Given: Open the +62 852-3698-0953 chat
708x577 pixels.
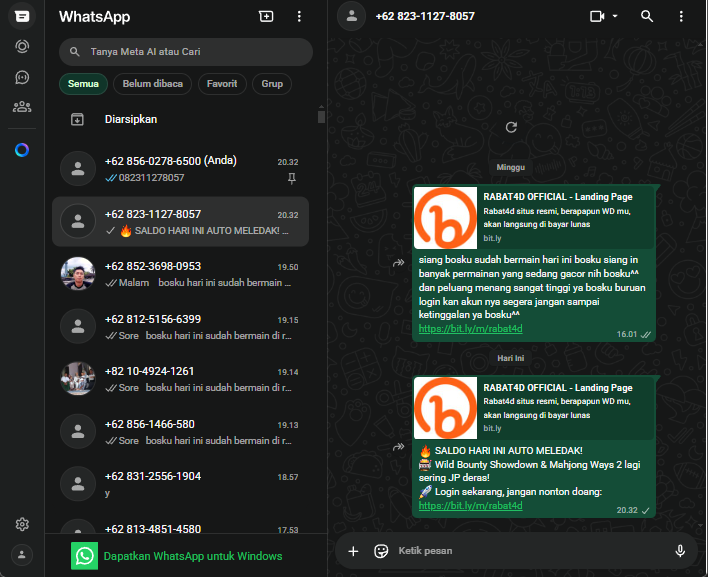Looking at the screenshot, I should (181, 274).
